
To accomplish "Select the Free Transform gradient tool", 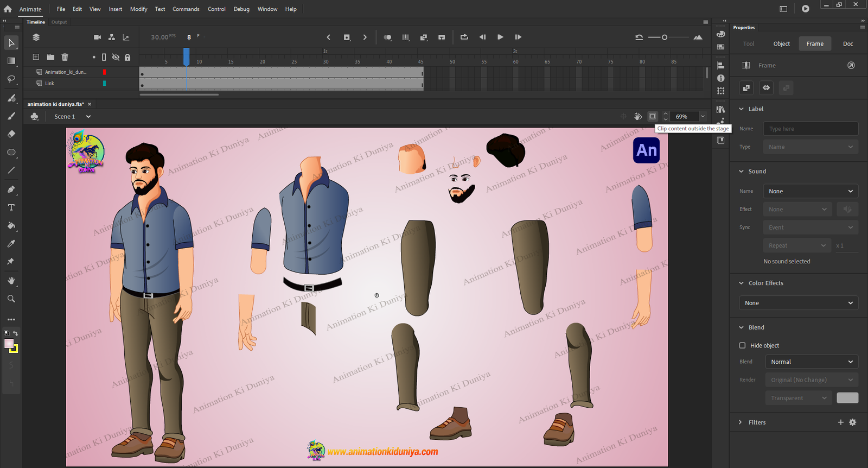I will click(x=11, y=61).
